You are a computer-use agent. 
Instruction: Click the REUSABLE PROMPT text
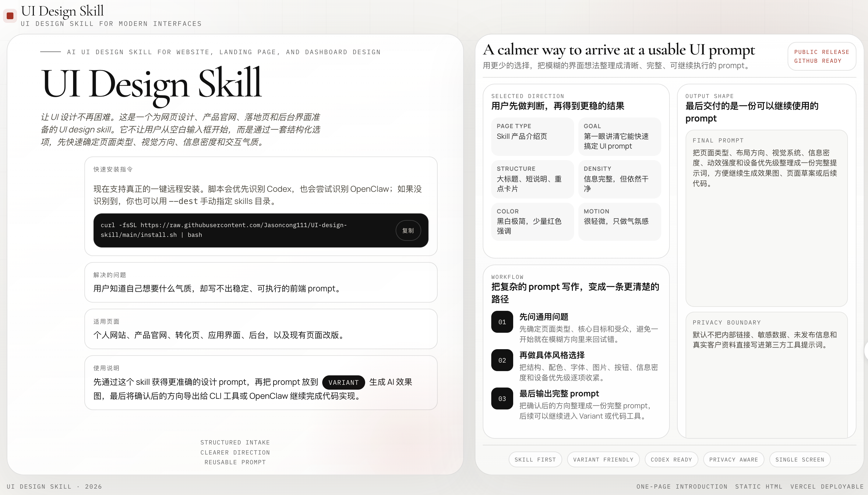point(235,462)
